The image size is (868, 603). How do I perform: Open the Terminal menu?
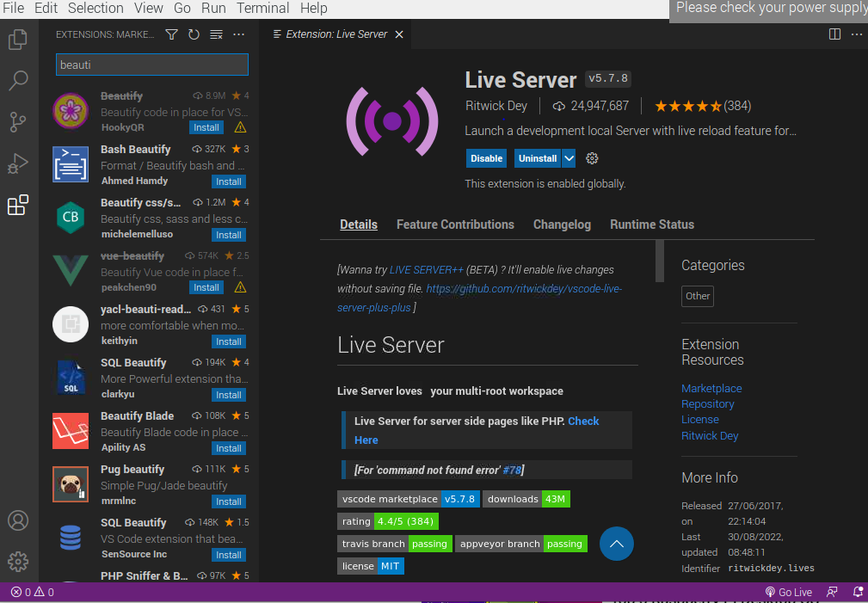(263, 8)
